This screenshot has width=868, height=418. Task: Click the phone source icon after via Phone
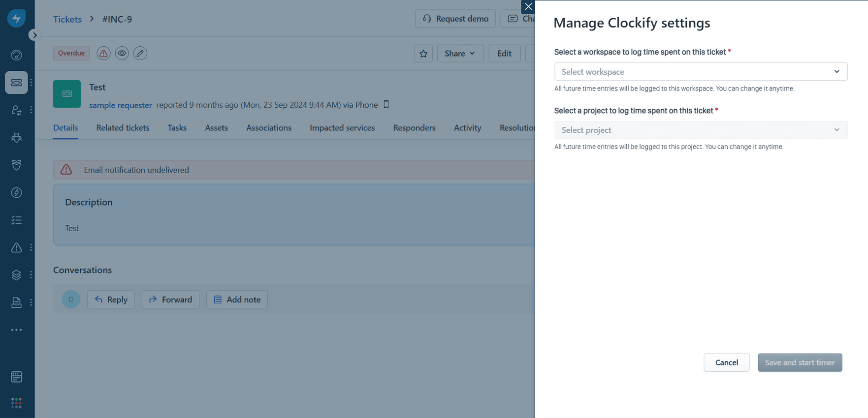point(386,104)
